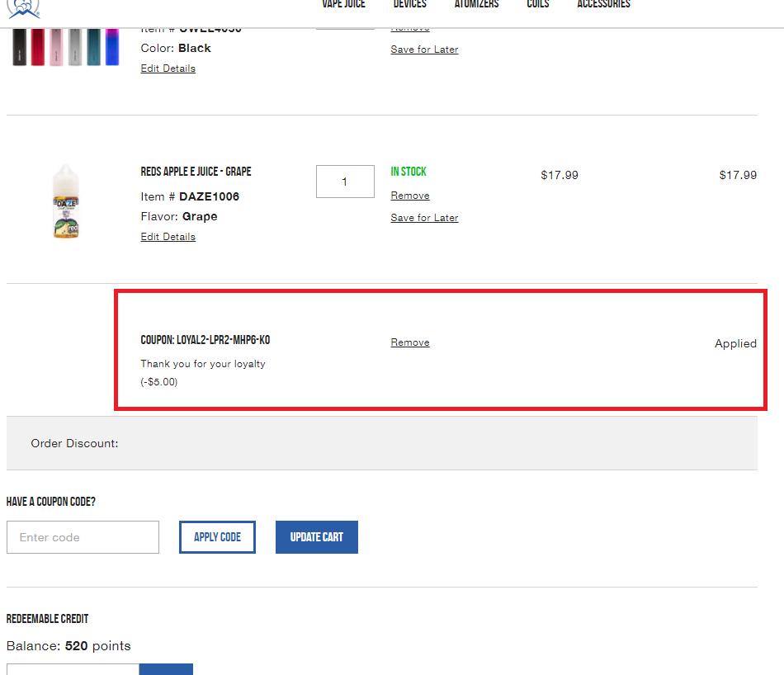Click the Have a Coupon Code heading
784x675 pixels.
51,502
